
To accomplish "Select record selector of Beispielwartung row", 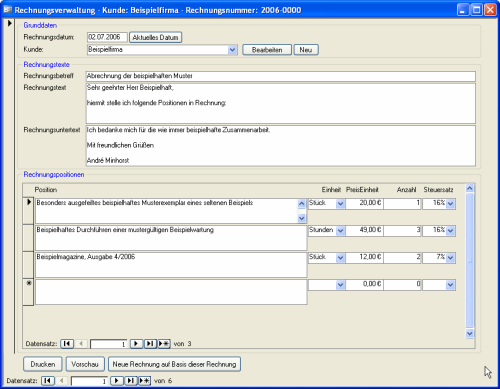I will click(28, 238).
